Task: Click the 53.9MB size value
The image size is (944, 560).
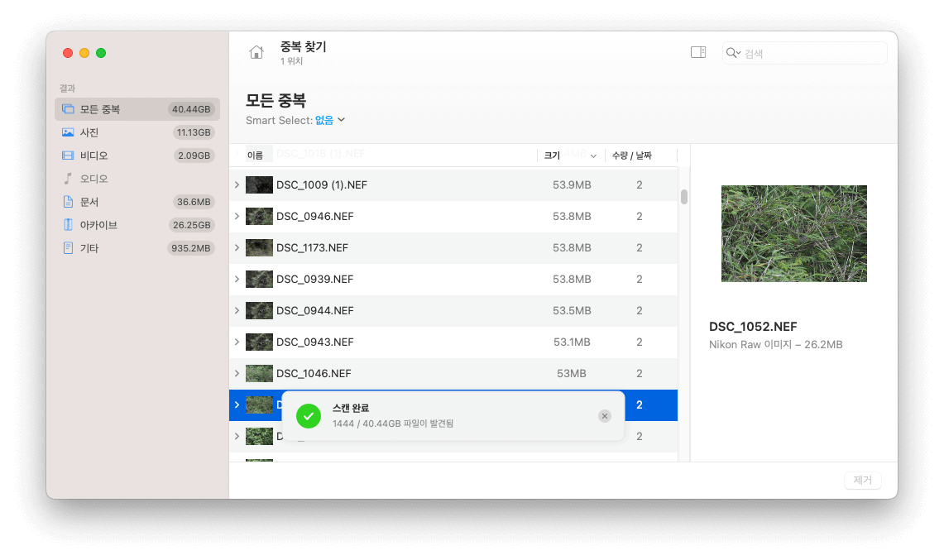Action: (572, 184)
